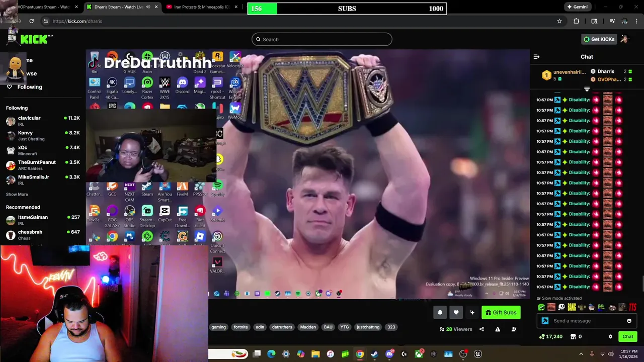The height and width of the screenshot is (362, 644).
Task: Open Microsoft Edge from the taskbar
Action: click(x=271, y=354)
